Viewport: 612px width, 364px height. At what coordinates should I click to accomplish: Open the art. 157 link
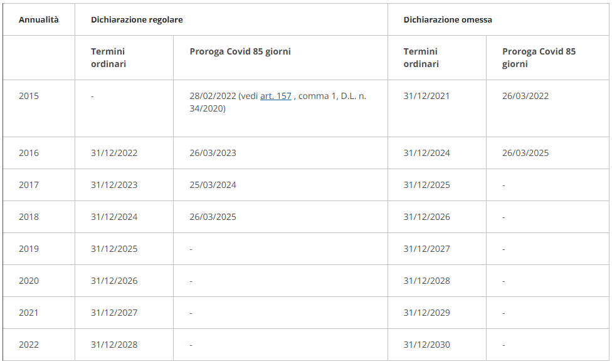(275, 96)
